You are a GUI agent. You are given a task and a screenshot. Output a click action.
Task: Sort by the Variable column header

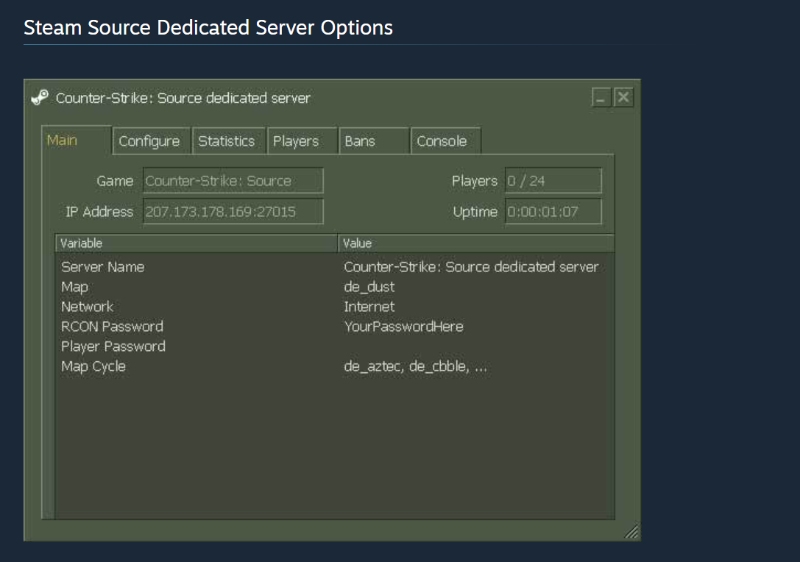196,243
